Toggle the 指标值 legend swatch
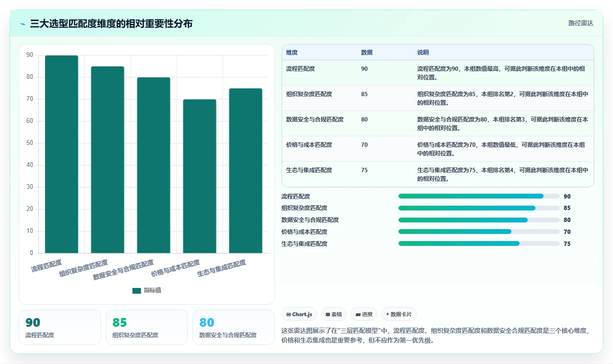This screenshot has width=613, height=364. pos(136,290)
